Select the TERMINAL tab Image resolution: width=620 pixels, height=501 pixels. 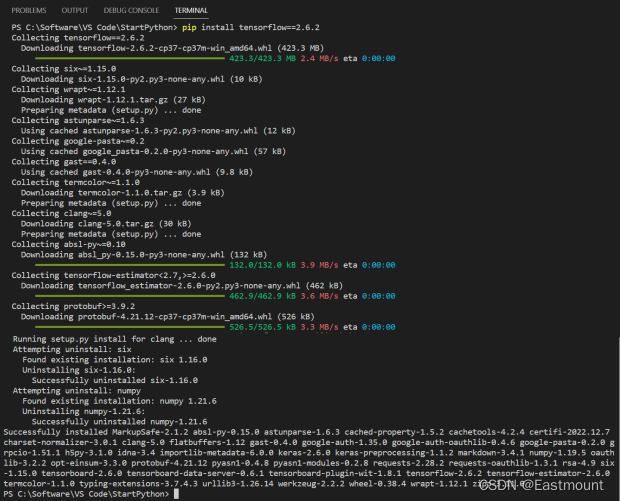click(x=191, y=10)
